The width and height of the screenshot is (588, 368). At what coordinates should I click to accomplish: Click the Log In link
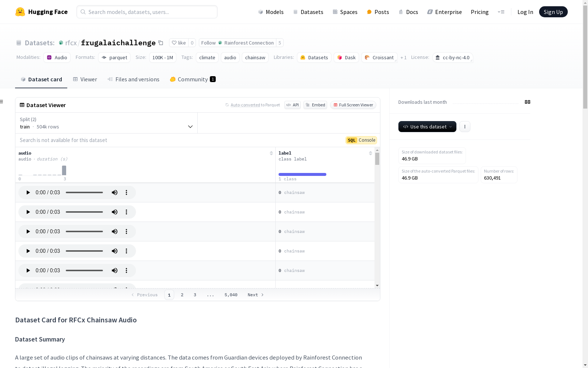pyautogui.click(x=525, y=12)
